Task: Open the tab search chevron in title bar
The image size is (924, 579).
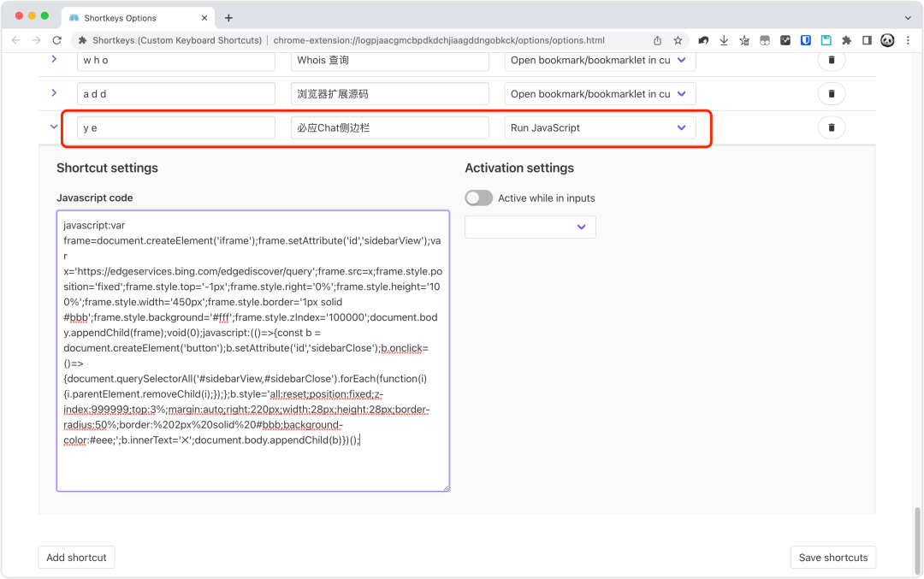Action: pyautogui.click(x=908, y=18)
